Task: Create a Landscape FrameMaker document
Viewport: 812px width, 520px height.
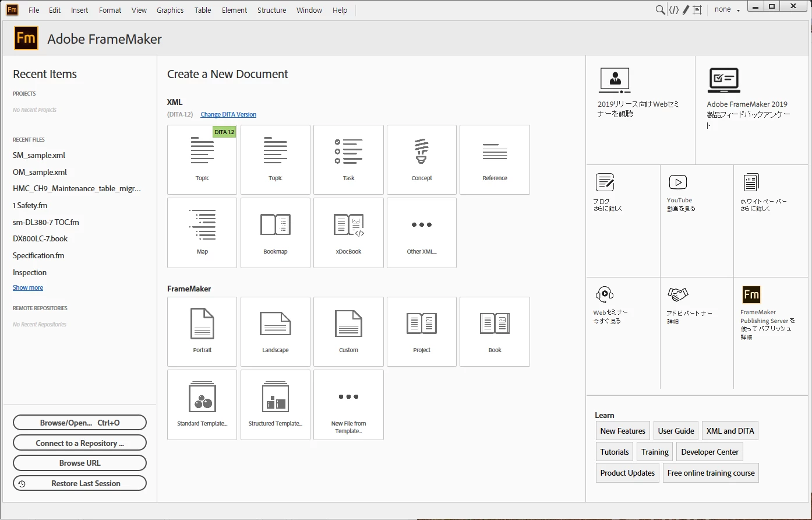Action: (276, 332)
